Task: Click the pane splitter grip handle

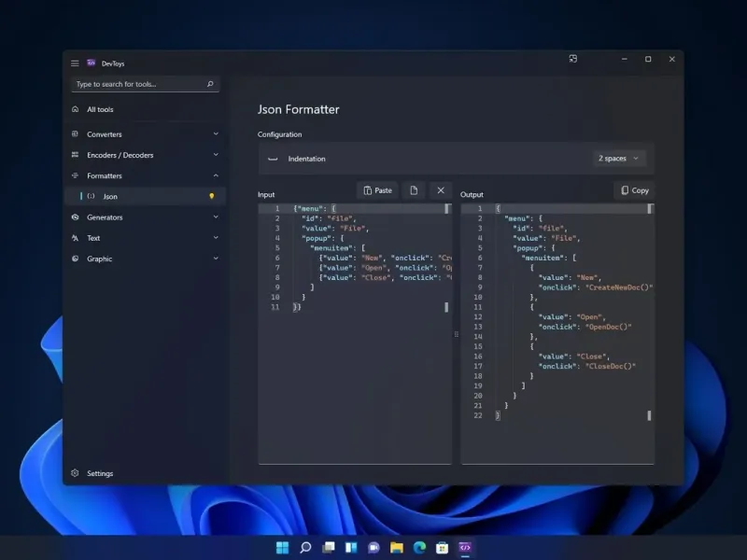Action: click(x=457, y=334)
